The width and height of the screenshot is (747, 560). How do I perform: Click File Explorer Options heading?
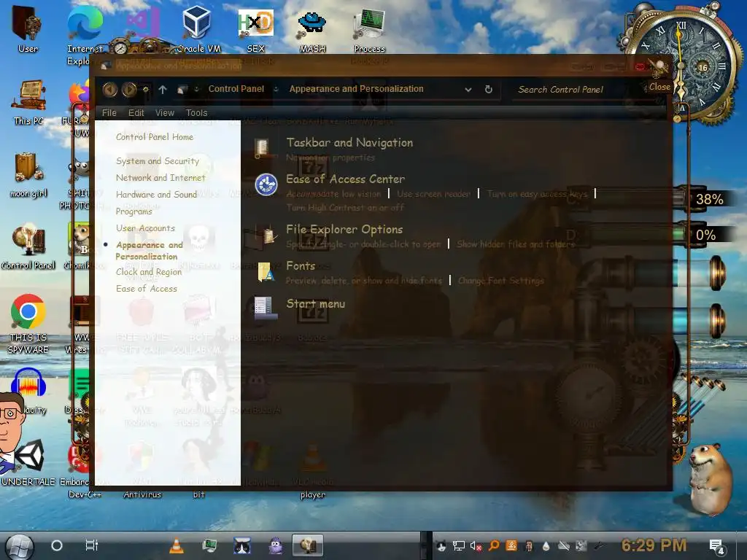point(344,230)
